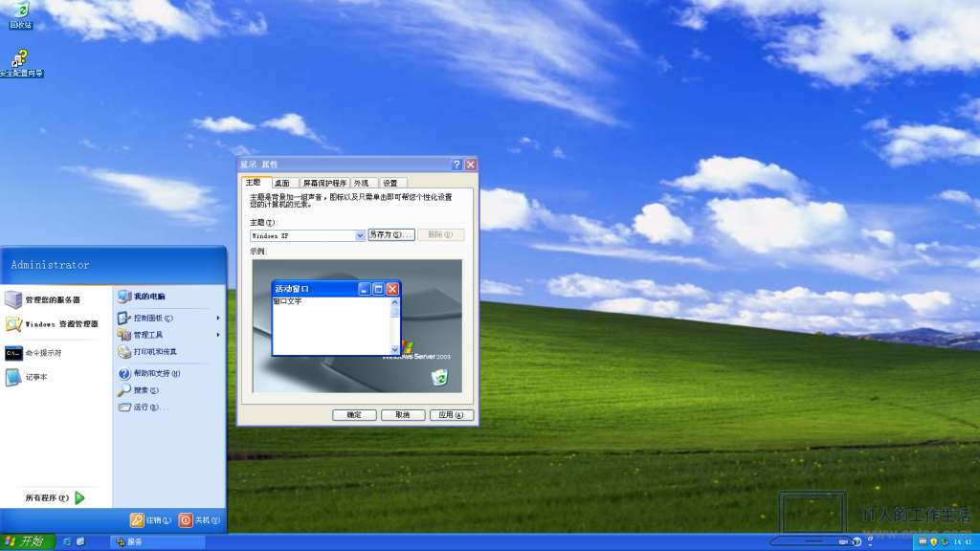Click the 确定 button

click(354, 415)
